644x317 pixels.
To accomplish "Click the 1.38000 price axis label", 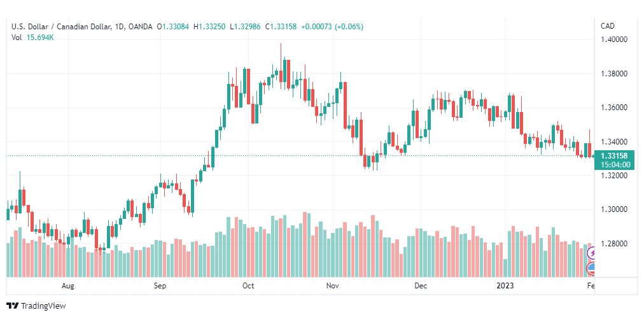I will pos(614,74).
